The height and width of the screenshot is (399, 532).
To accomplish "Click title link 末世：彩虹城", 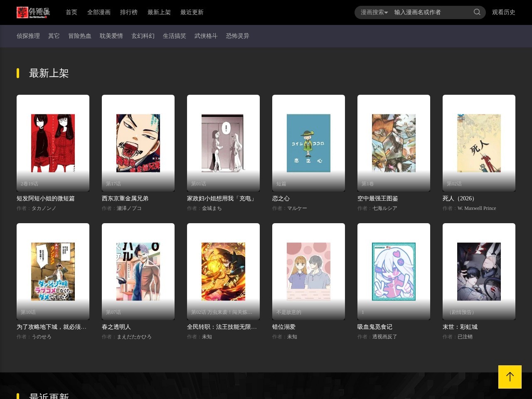I will (460, 327).
